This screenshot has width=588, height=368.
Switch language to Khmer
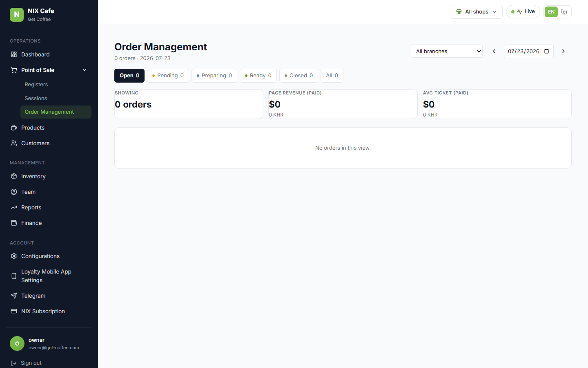(x=564, y=12)
